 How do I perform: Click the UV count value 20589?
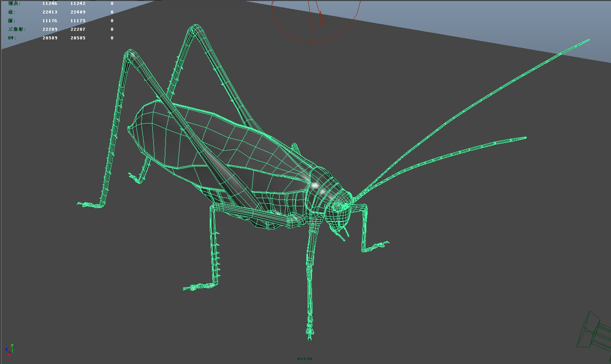tap(50, 38)
